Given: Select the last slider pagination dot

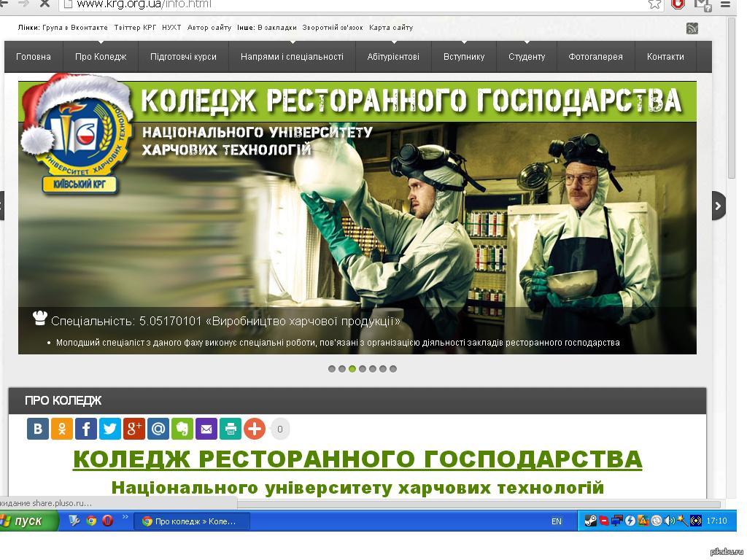Looking at the screenshot, I should [393, 368].
